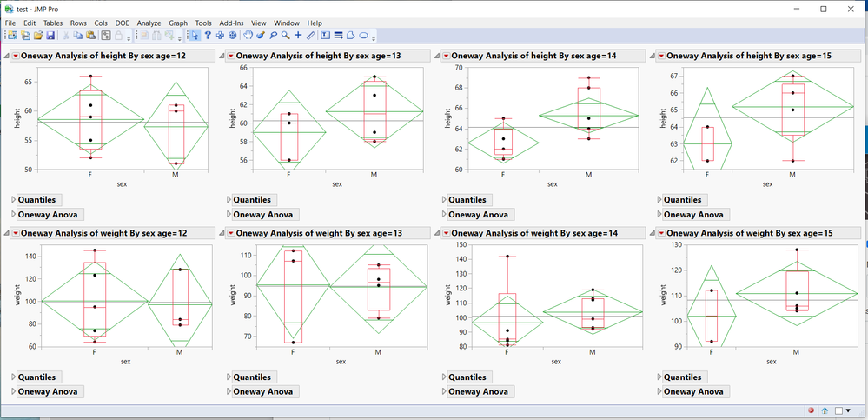Open first toolbar overflow arrow after padlock
Image resolution: width=868 pixels, height=420 pixels.
[x=129, y=39]
